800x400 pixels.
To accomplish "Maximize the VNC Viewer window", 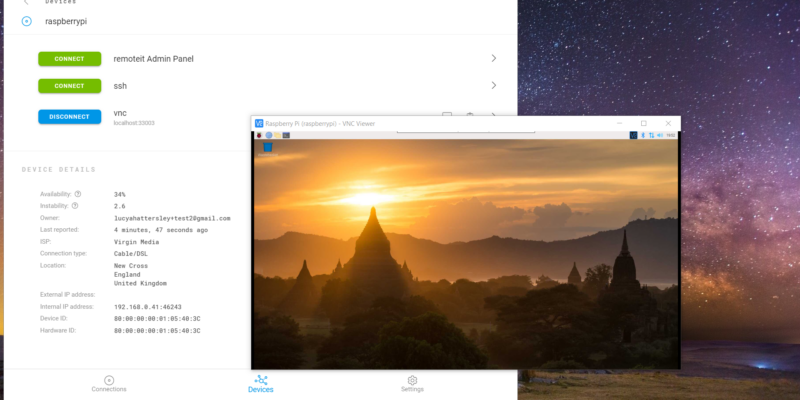I will point(644,123).
